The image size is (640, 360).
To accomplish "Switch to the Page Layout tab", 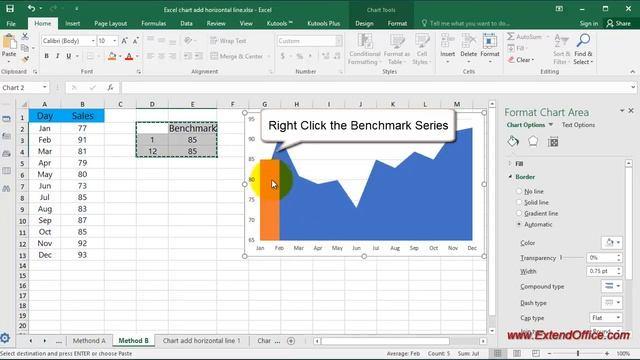I will point(111,23).
